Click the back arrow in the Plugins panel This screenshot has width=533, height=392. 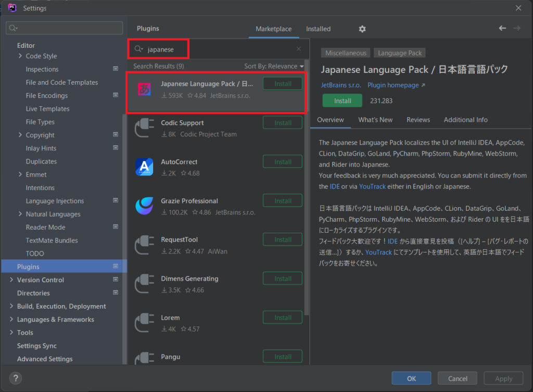point(502,29)
